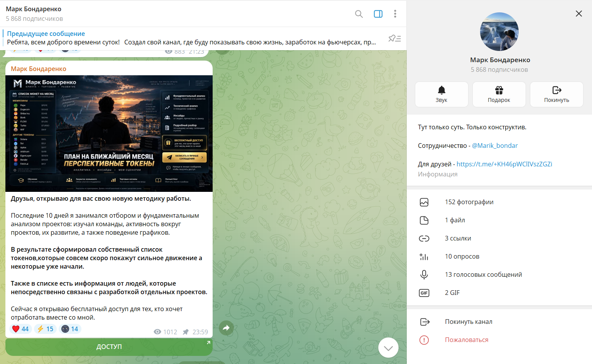Click the Покинуть button under the avatar

(x=556, y=94)
